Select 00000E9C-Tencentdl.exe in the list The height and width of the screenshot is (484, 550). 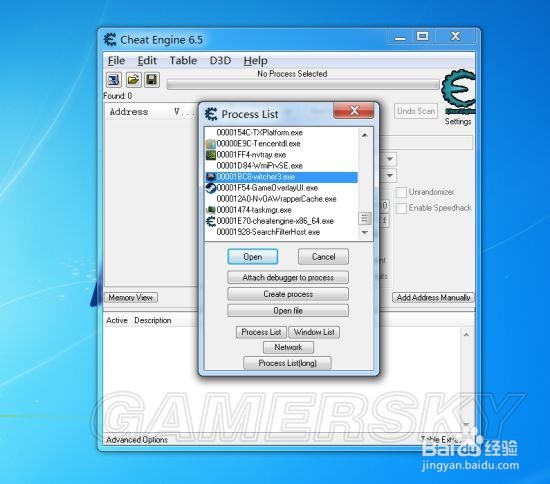(x=281, y=144)
